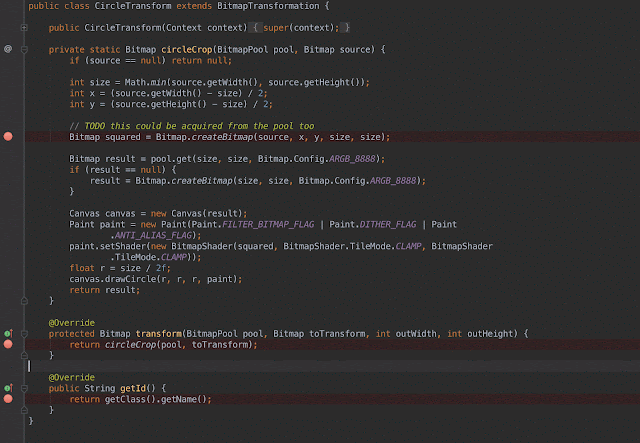This screenshot has width=640, height=443.
Task: Collapse the circleCrop method body
Action: 24,50
